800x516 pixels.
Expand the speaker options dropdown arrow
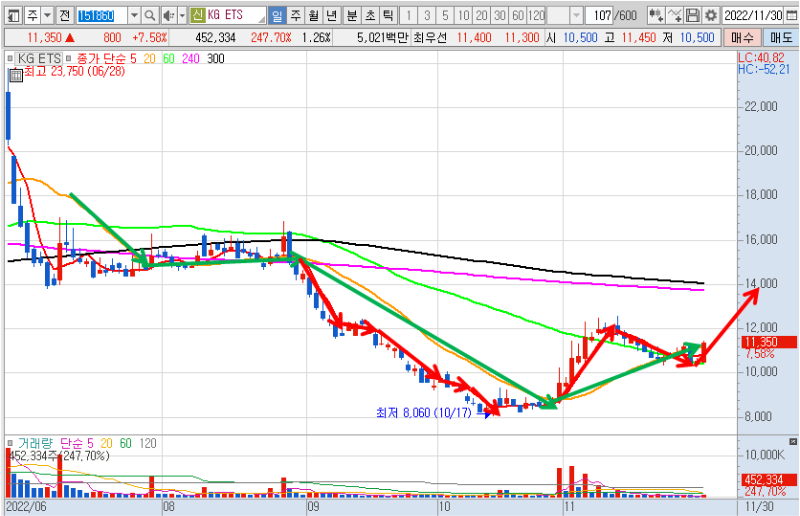[182, 16]
